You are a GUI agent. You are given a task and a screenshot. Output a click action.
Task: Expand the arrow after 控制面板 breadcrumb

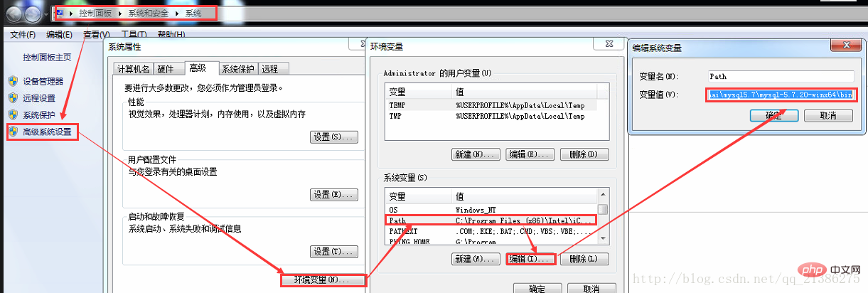coord(119,14)
